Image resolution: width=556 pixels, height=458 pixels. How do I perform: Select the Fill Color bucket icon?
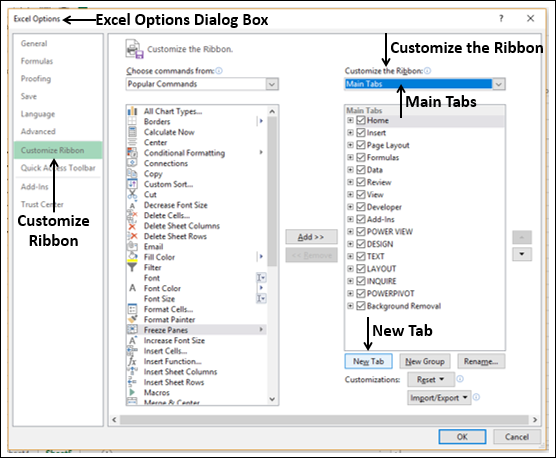(x=132, y=257)
